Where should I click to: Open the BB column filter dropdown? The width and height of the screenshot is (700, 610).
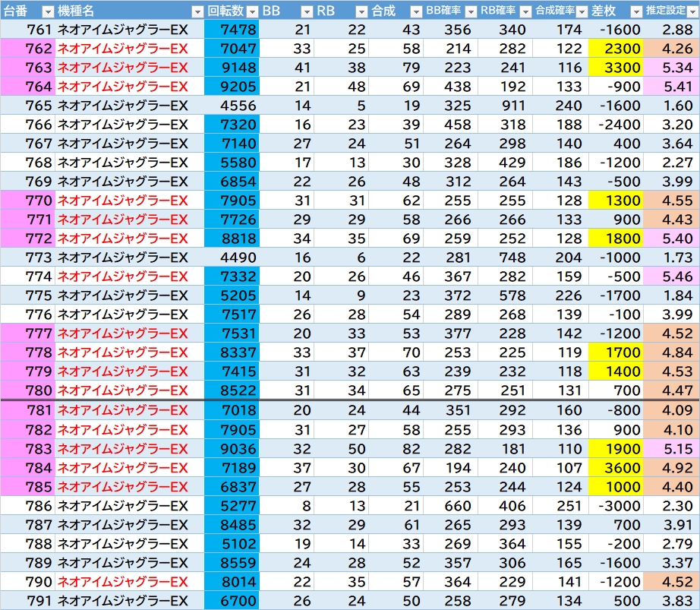[x=307, y=11]
